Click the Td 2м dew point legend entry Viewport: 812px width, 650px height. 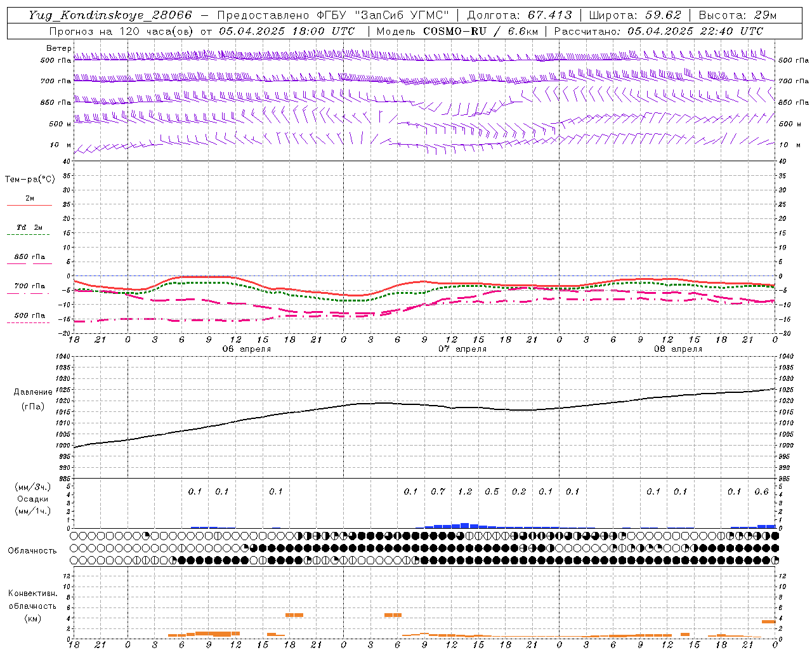(30, 227)
